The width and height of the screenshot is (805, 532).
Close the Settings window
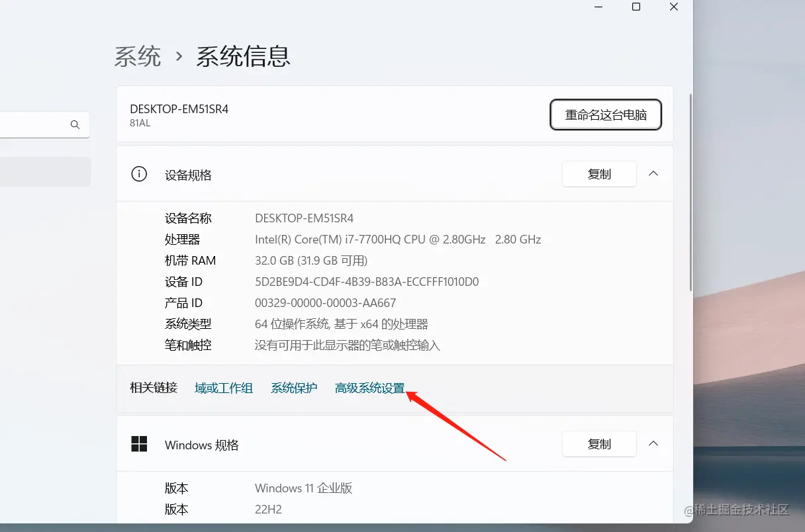[x=674, y=7]
